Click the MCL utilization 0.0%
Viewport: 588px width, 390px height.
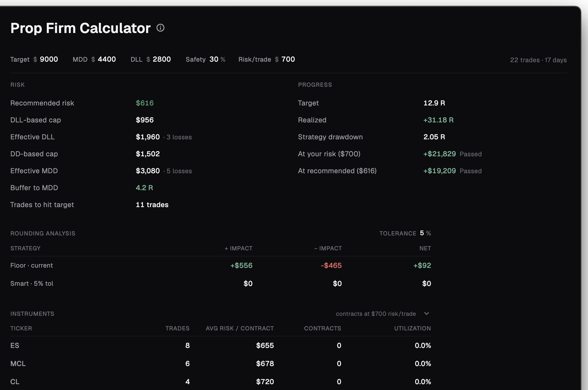click(x=423, y=364)
